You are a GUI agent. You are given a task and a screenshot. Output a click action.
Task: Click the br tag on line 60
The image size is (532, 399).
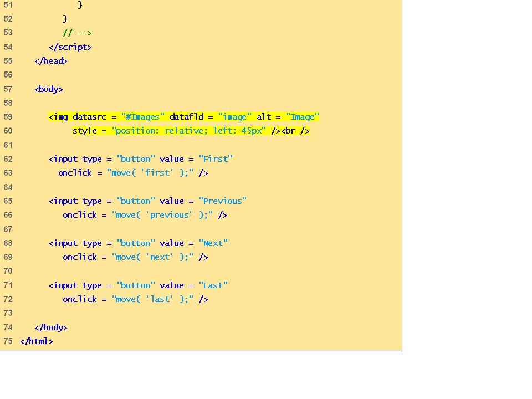(295, 131)
